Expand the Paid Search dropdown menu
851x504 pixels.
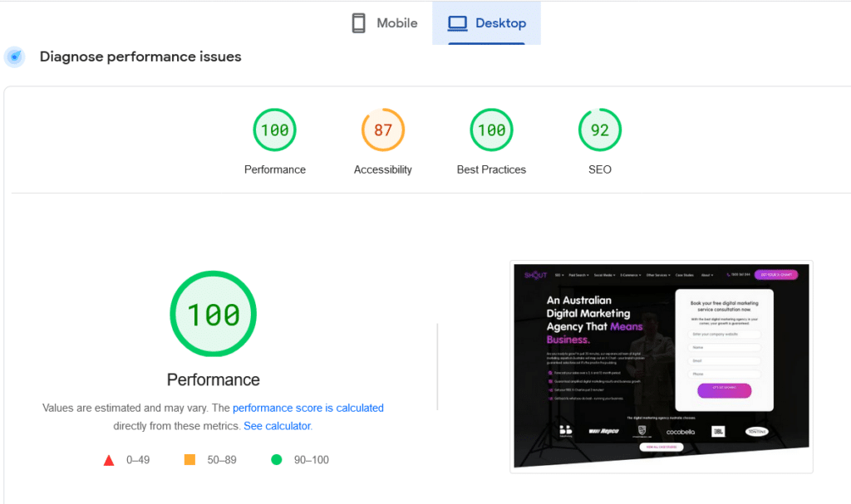pyautogui.click(x=579, y=273)
